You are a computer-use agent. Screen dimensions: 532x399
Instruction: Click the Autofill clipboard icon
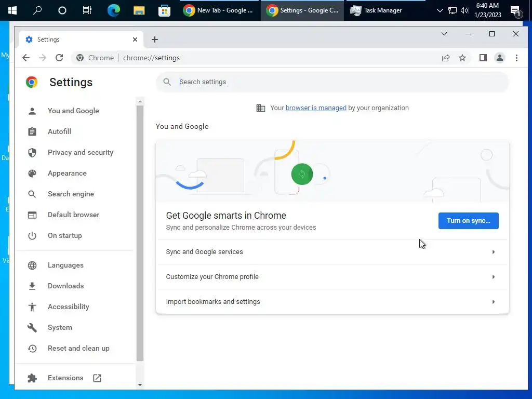click(32, 131)
